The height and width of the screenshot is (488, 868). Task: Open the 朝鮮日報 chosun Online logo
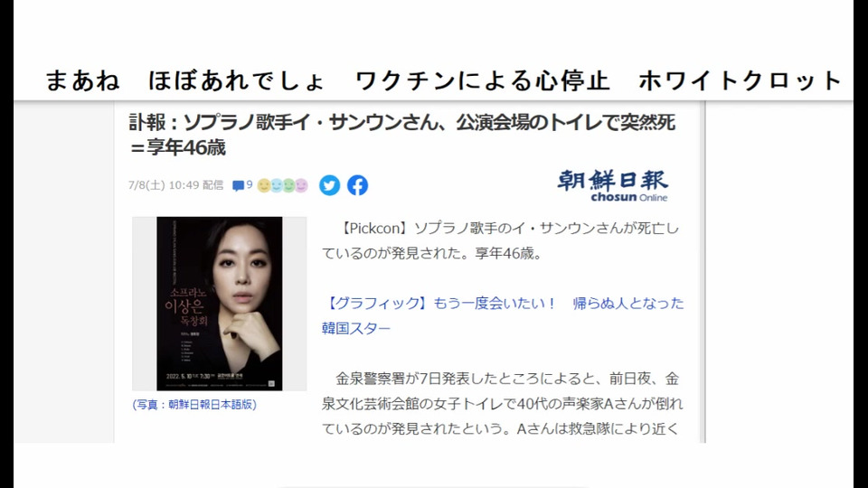pyautogui.click(x=613, y=186)
